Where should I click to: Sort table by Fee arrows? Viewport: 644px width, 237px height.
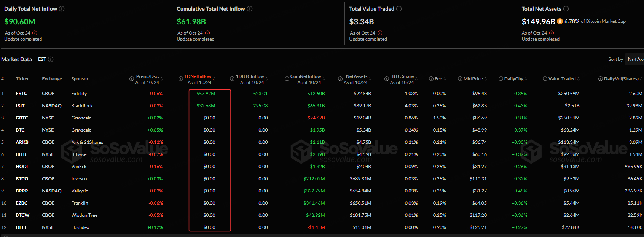click(445, 79)
